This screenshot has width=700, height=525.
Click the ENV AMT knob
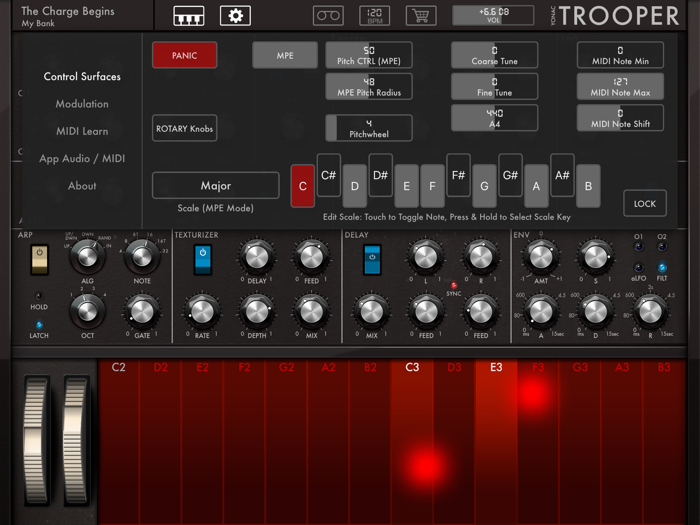click(x=541, y=257)
